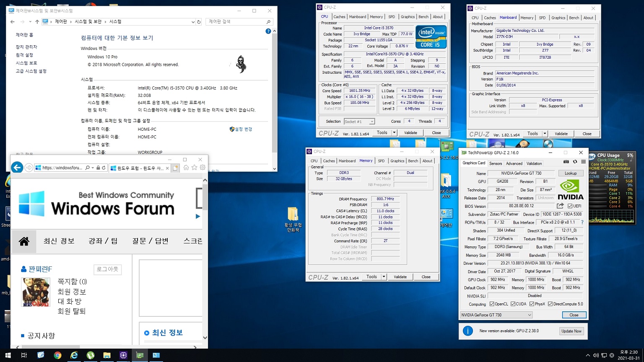This screenshot has width=644, height=362.
Task: Click 로그아웃 button on Windows Forum
Action: (107, 269)
